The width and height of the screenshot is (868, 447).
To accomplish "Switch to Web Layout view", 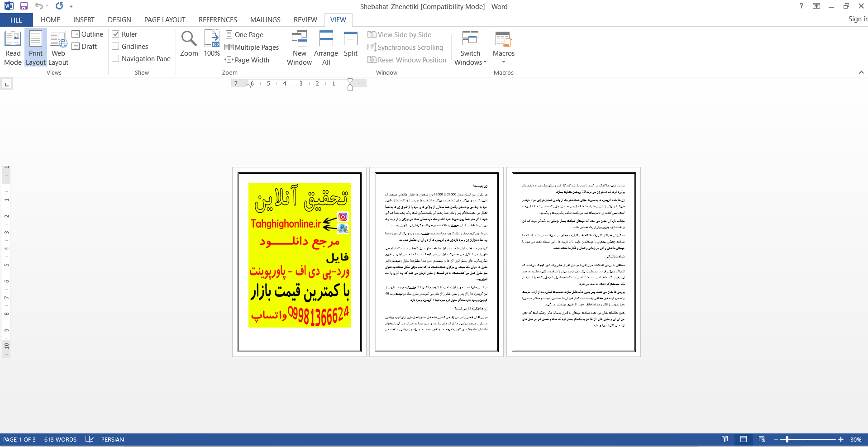I will point(58,48).
